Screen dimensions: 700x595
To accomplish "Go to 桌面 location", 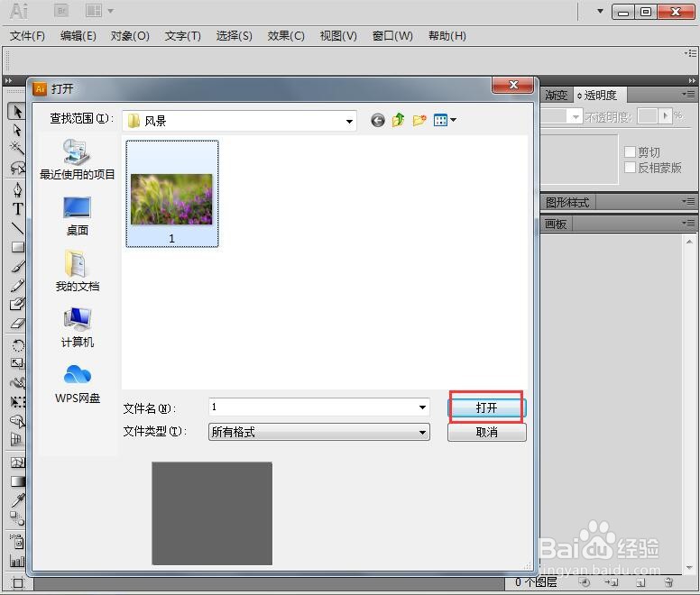I will [78, 216].
